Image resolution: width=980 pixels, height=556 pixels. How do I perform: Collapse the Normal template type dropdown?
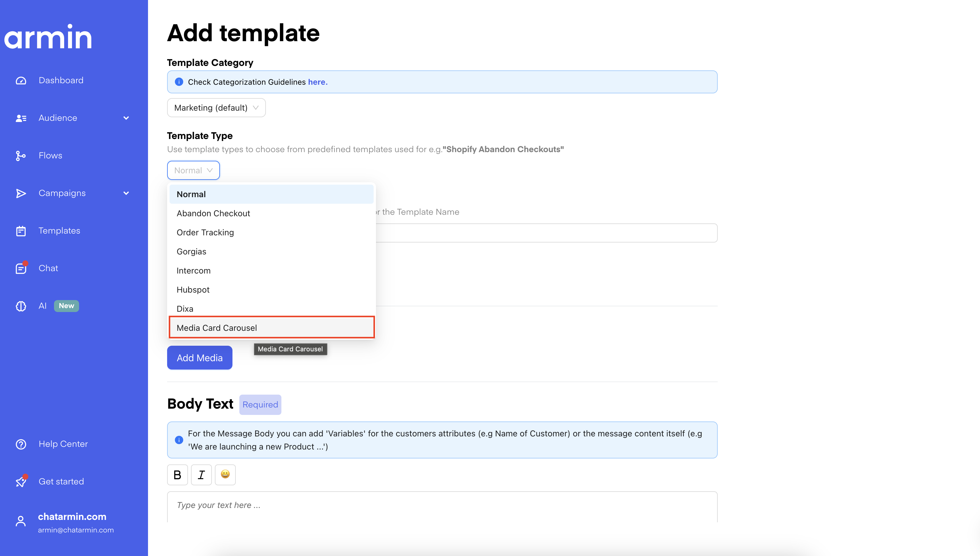(x=193, y=170)
